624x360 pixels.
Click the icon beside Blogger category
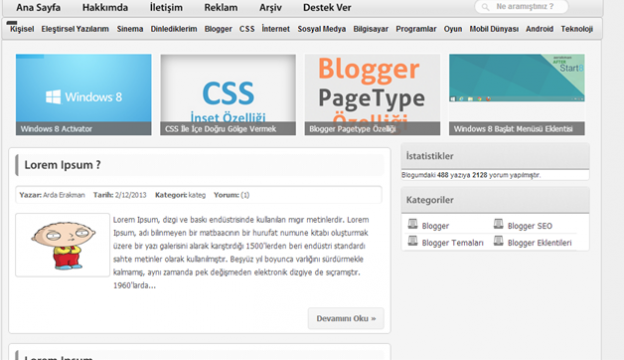click(x=413, y=224)
